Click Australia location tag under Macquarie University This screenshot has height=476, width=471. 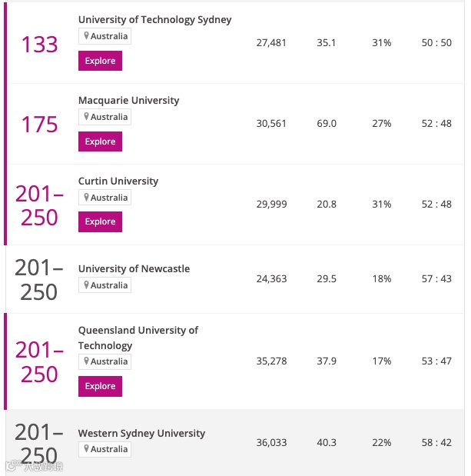[x=105, y=117]
